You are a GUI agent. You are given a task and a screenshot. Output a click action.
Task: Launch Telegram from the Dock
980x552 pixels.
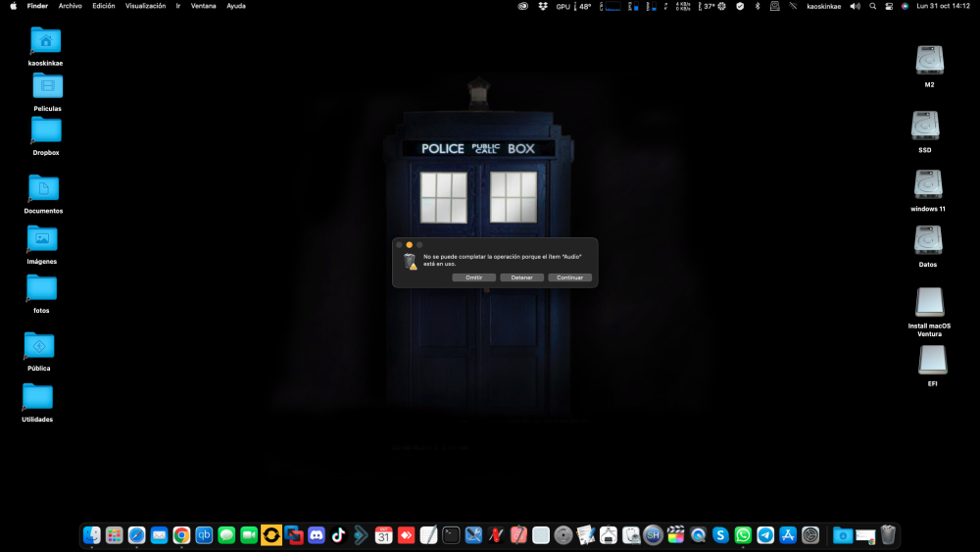[x=765, y=535]
